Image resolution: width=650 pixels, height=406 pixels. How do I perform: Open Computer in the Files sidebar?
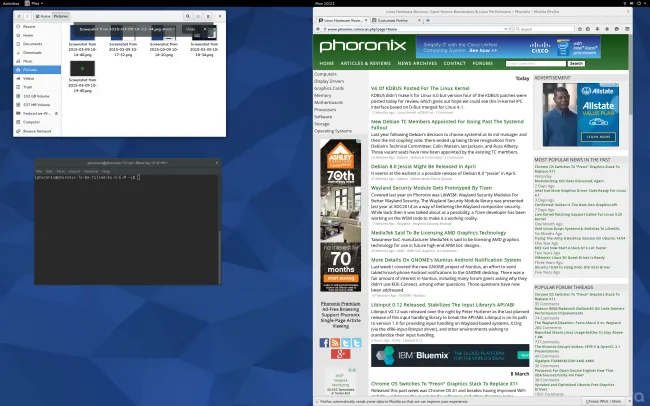(37, 122)
